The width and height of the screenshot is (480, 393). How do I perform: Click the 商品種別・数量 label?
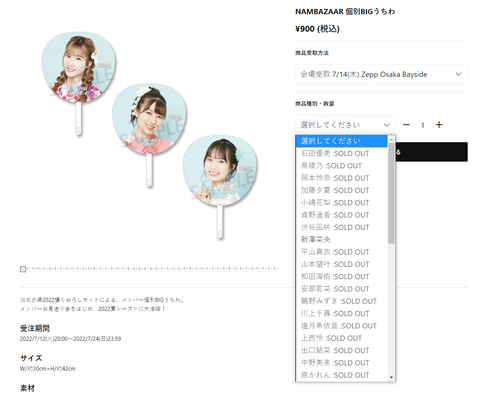(x=315, y=104)
